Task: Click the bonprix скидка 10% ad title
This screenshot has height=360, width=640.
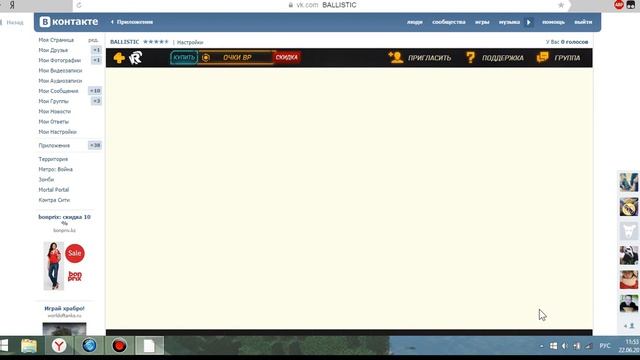Action: [64, 220]
